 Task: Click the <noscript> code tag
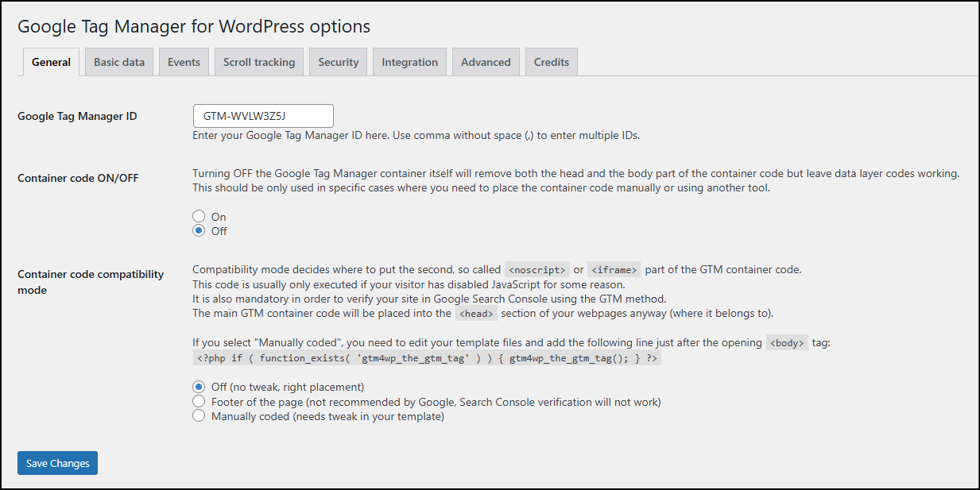537,269
